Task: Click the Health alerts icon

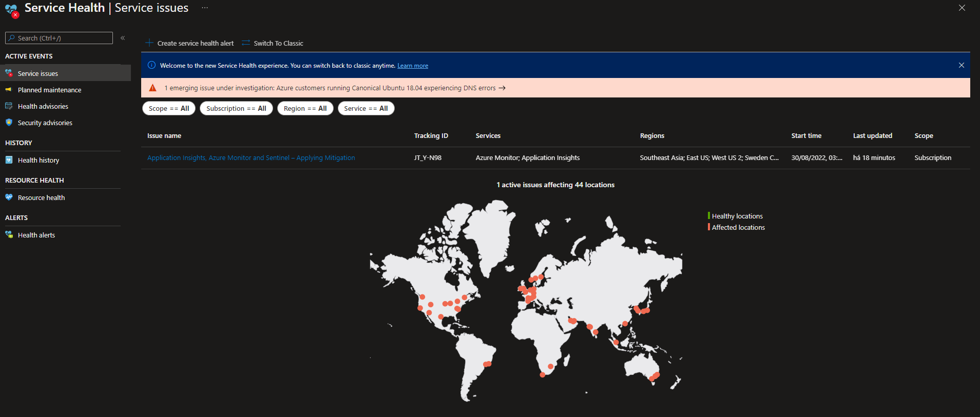Action: click(x=9, y=235)
